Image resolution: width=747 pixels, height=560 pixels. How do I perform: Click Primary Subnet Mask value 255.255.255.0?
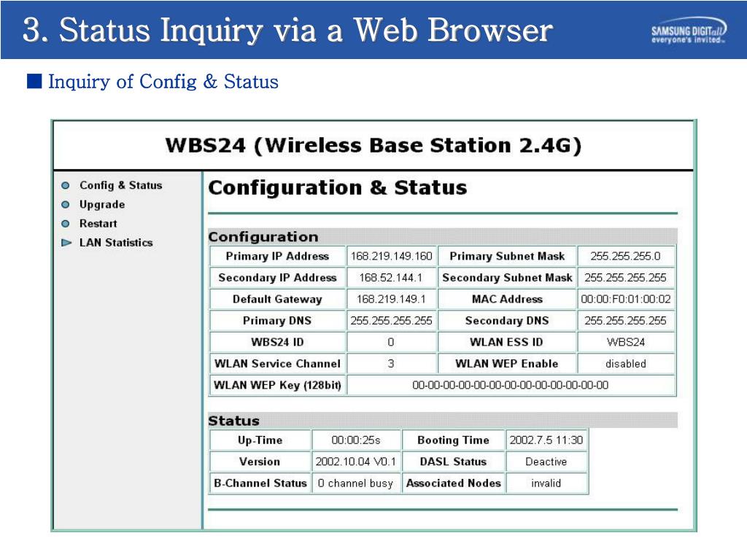[x=625, y=256]
